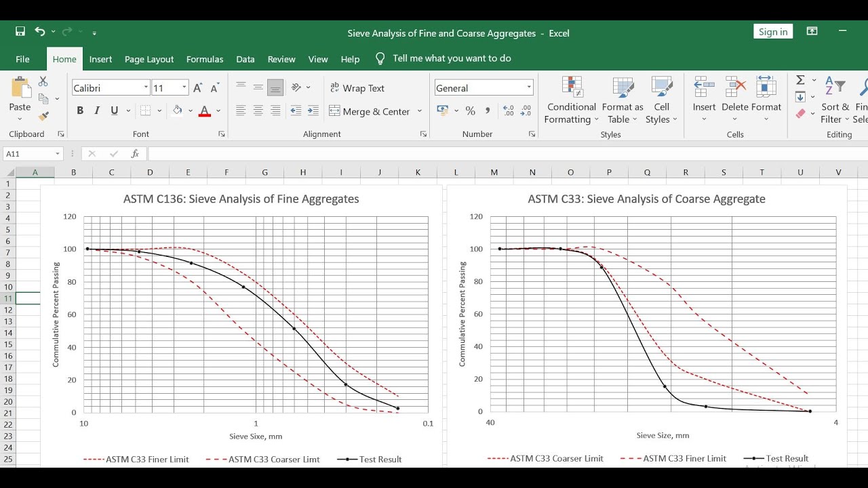Click the Sign in button

[x=773, y=32]
